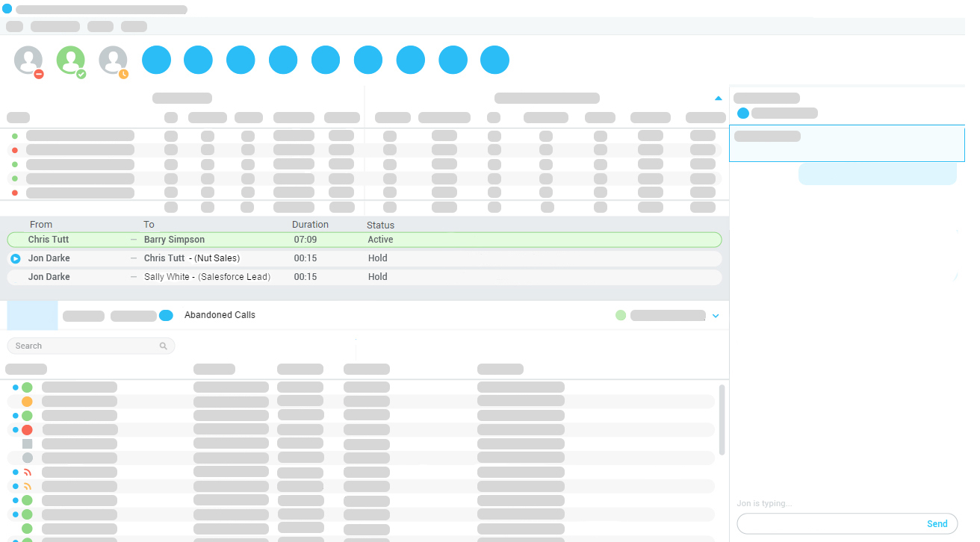The width and height of the screenshot is (980, 542).
Task: Click the magnifier icon in Search box
Action: (163, 346)
